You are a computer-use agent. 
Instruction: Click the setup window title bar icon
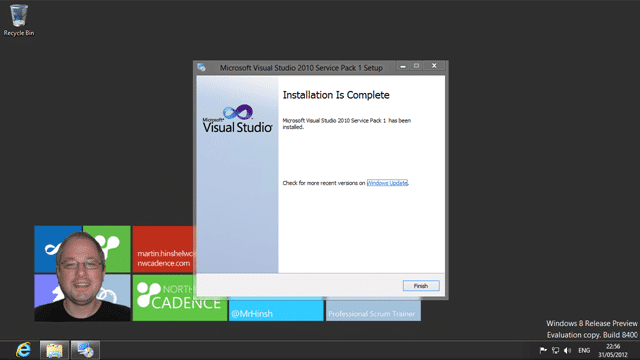pyautogui.click(x=202, y=67)
